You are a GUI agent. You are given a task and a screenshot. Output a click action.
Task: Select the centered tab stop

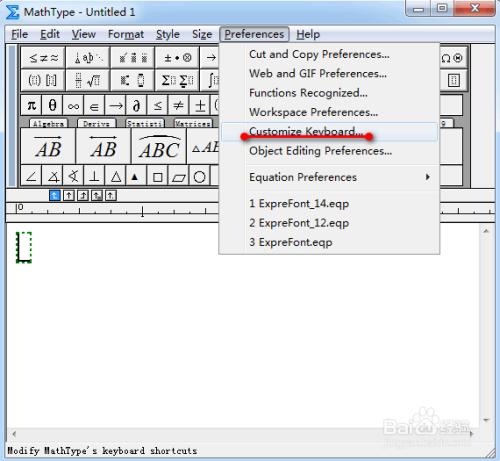69,195
